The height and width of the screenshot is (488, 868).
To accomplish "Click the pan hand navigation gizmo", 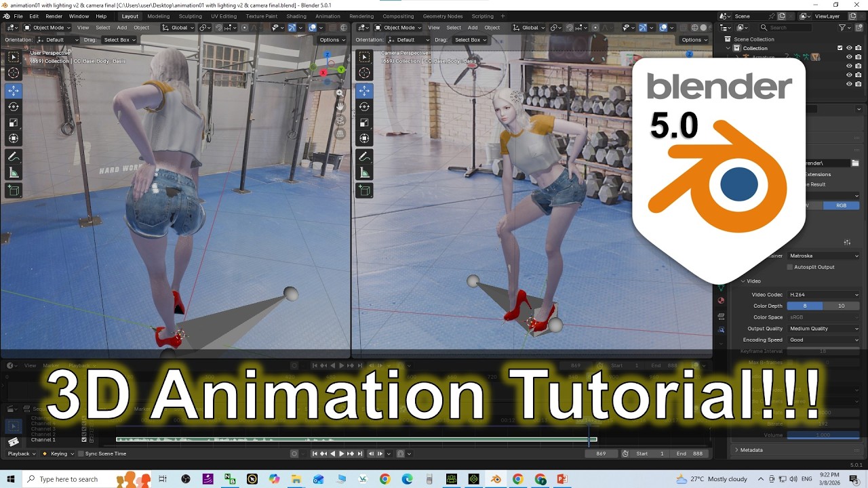I will (x=340, y=106).
